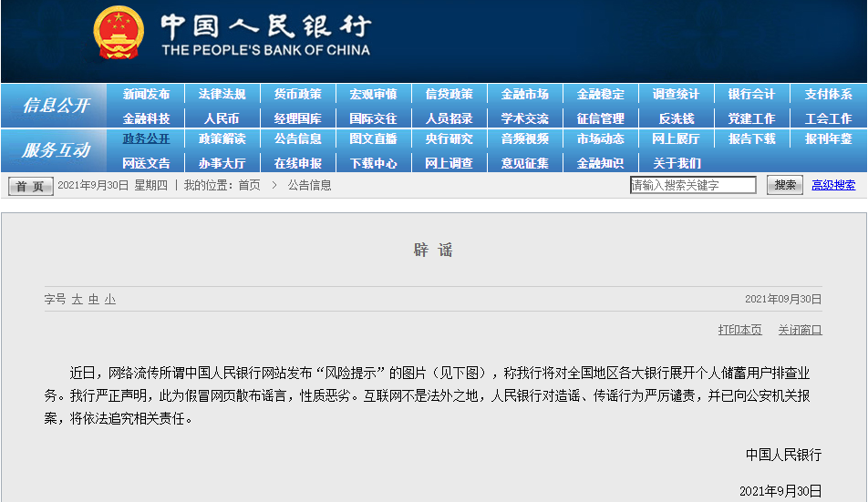Select 信贷政策 in navigation
The image size is (868, 502).
(x=449, y=94)
